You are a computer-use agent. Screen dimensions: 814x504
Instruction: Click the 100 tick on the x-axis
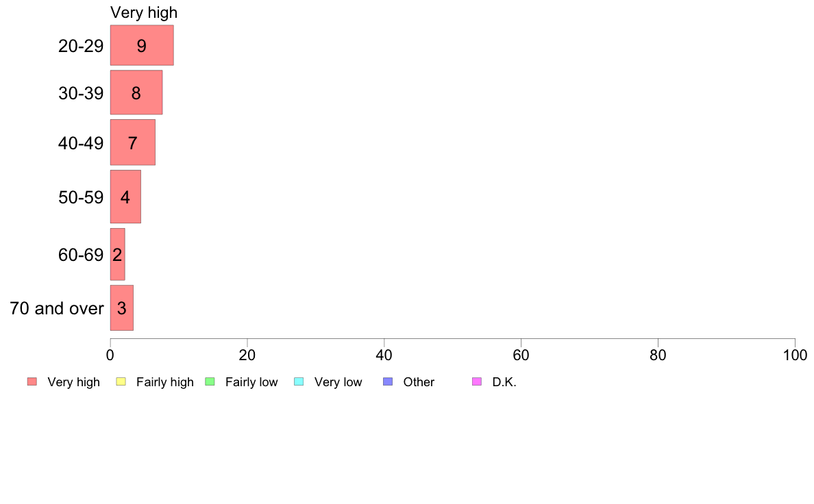[795, 355]
